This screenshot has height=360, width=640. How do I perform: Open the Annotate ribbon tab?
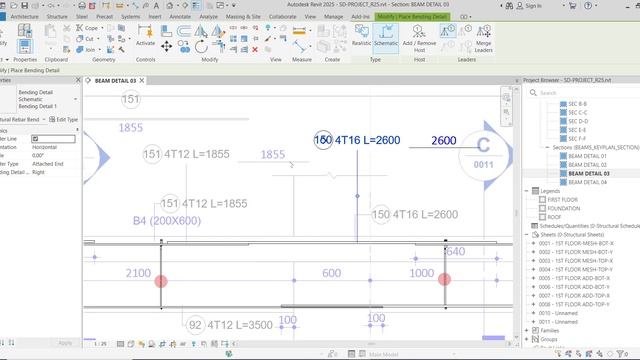coord(180,17)
